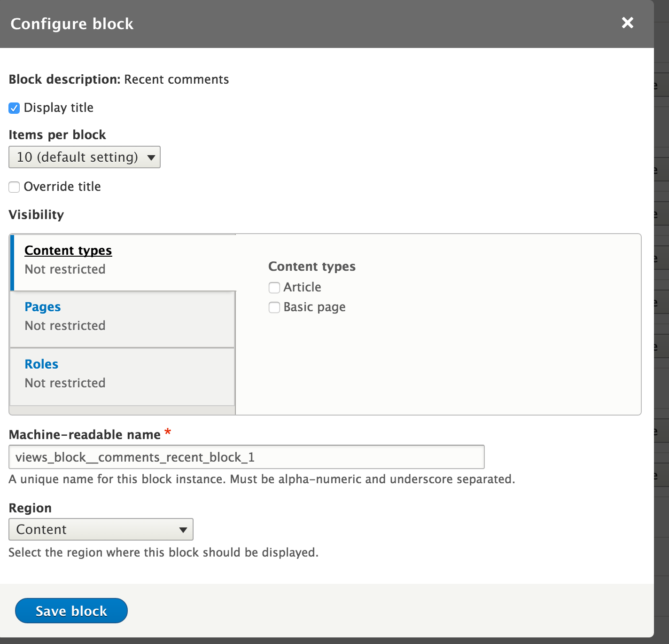
Task: Close the Configure block dialog
Action: [628, 23]
